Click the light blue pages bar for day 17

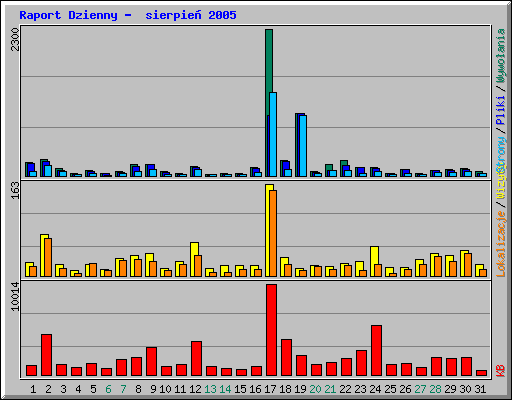point(273,134)
